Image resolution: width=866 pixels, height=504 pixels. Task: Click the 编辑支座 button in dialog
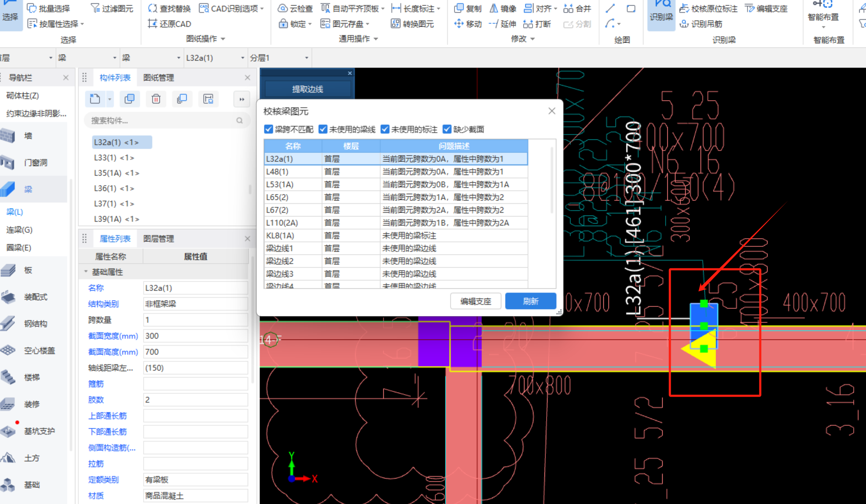(x=476, y=301)
